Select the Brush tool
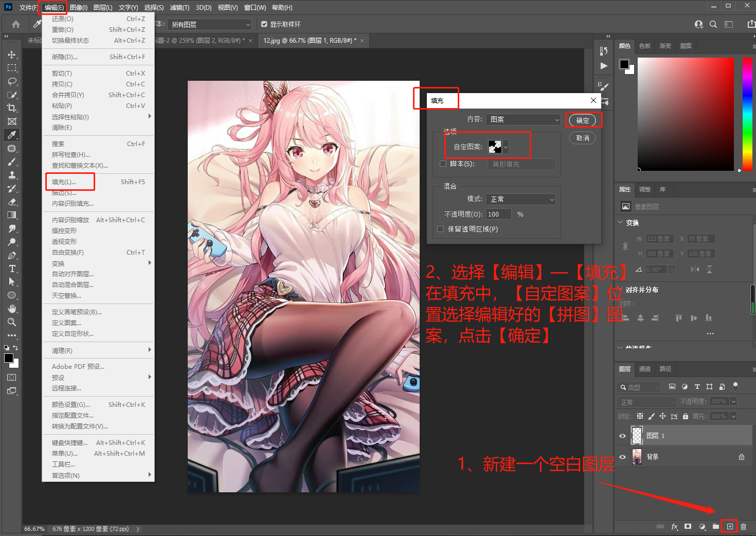 pos(12,162)
